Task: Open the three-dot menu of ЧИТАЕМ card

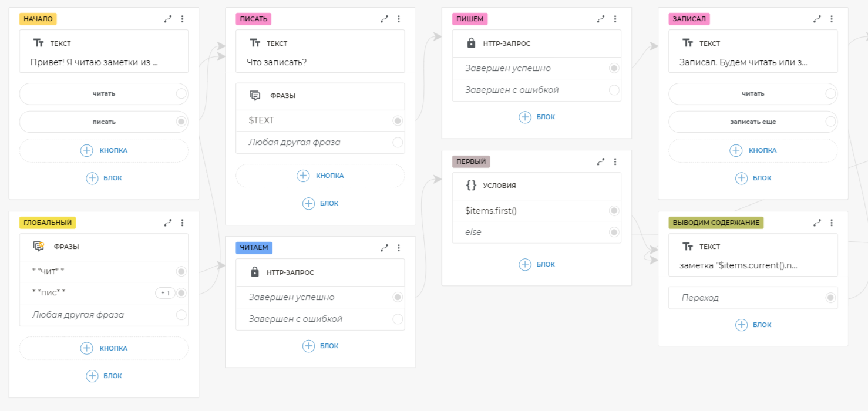Action: [x=399, y=248]
